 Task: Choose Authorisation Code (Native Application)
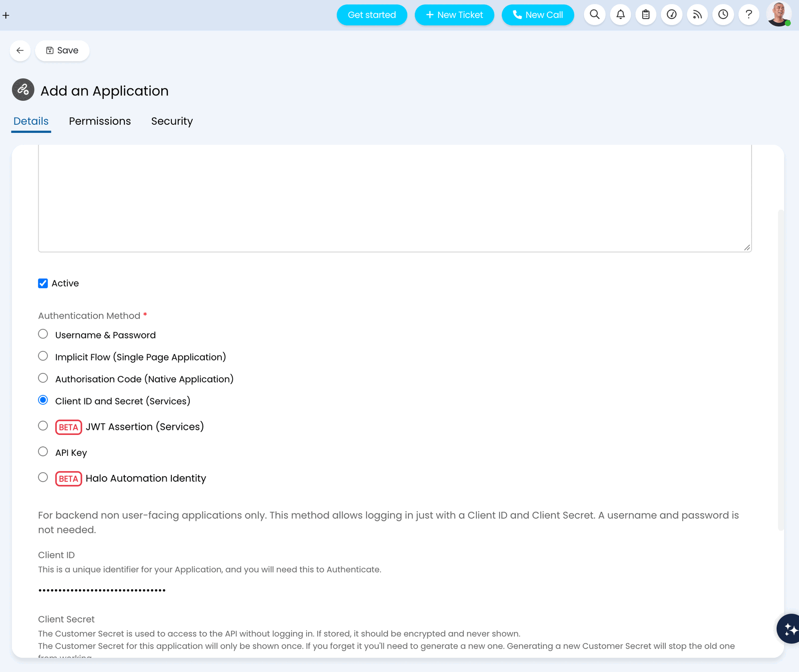(x=43, y=378)
